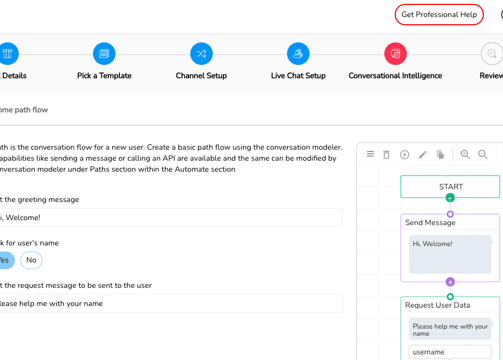Click green input port above Request User Data
Screen dimensions: 503x360
(x=450, y=296)
